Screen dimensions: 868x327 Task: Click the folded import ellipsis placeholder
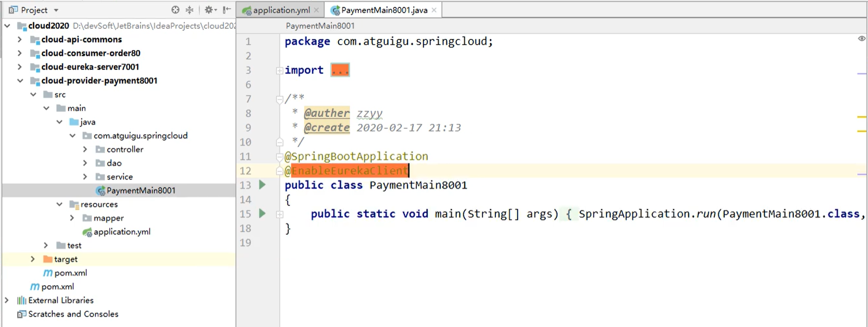340,70
